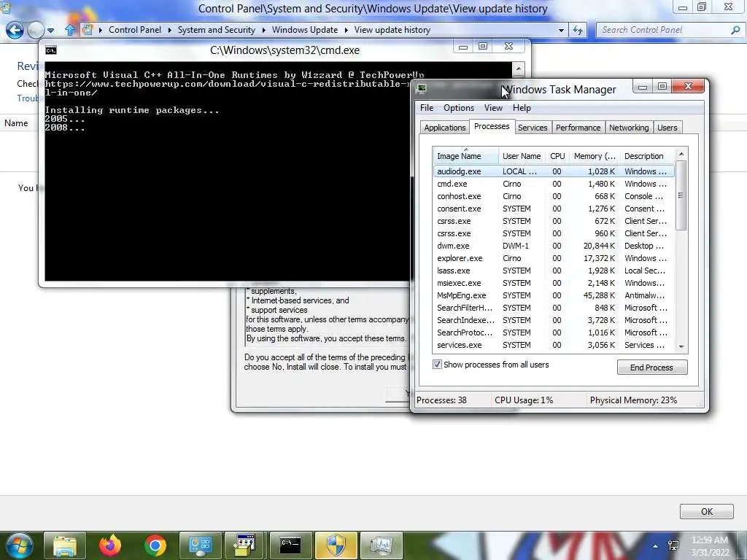Switch to the Applications tab
Viewport: 747px width, 560px height.
(x=444, y=128)
